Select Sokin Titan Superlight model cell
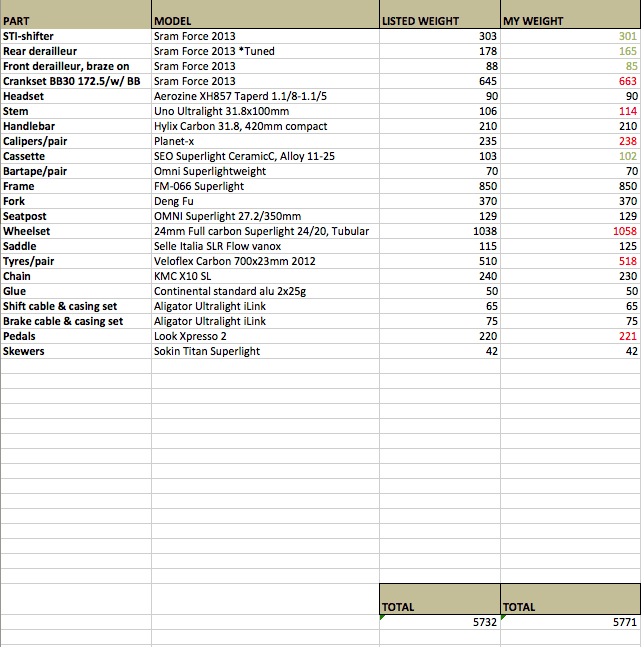Screen dimensions: 641x647 click(265, 351)
